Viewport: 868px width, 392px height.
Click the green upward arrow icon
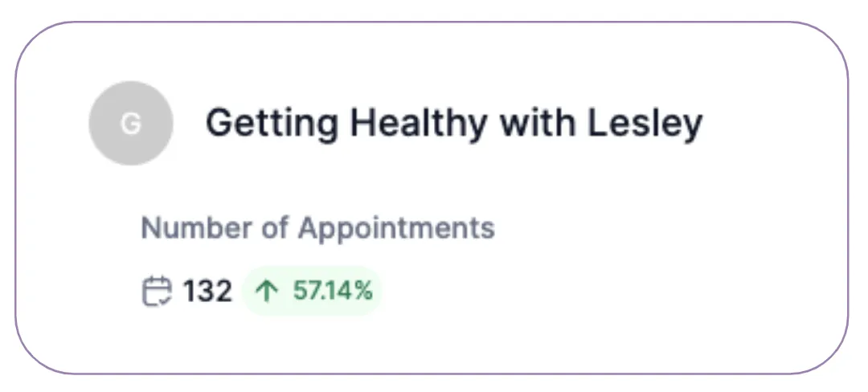click(x=267, y=291)
